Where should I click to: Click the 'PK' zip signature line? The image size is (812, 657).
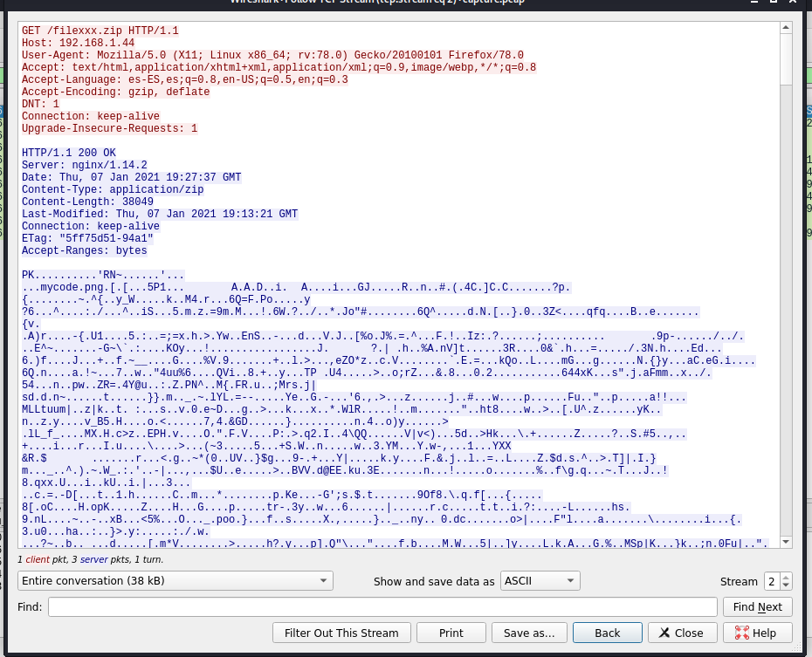click(x=103, y=275)
